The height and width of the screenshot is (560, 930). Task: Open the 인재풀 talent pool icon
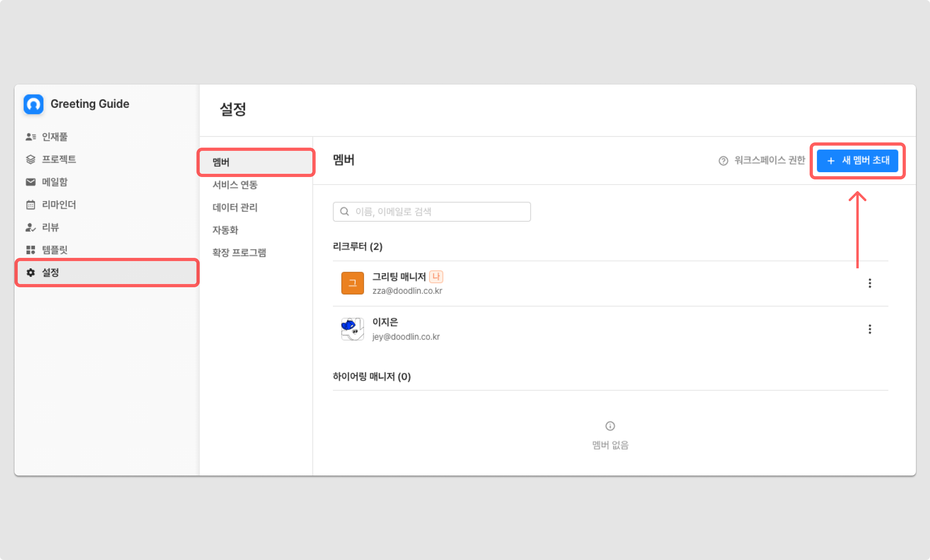click(x=31, y=137)
